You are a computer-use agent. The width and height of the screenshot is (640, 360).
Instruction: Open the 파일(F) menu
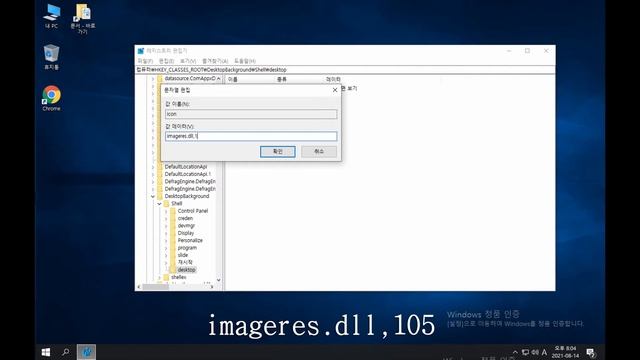pos(145,61)
